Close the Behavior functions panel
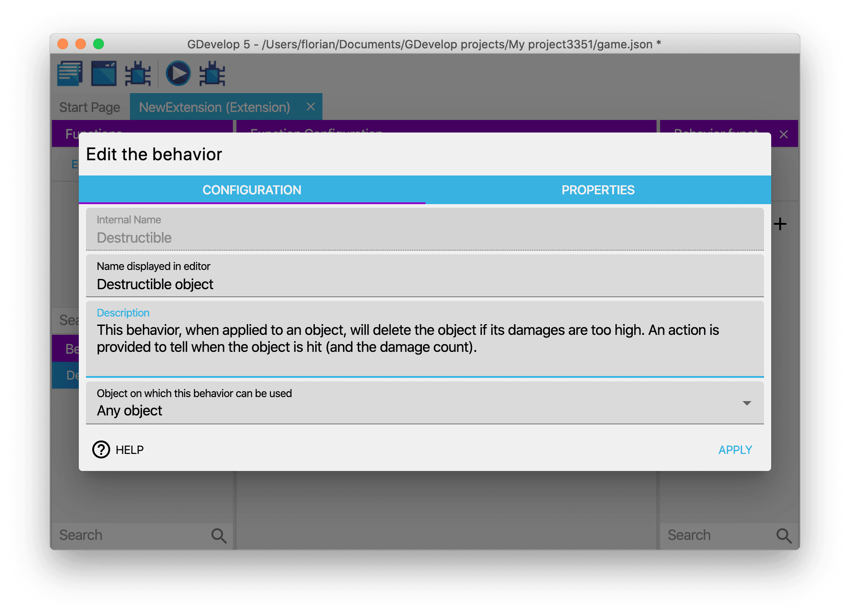Image resolution: width=850 pixels, height=616 pixels. point(783,134)
